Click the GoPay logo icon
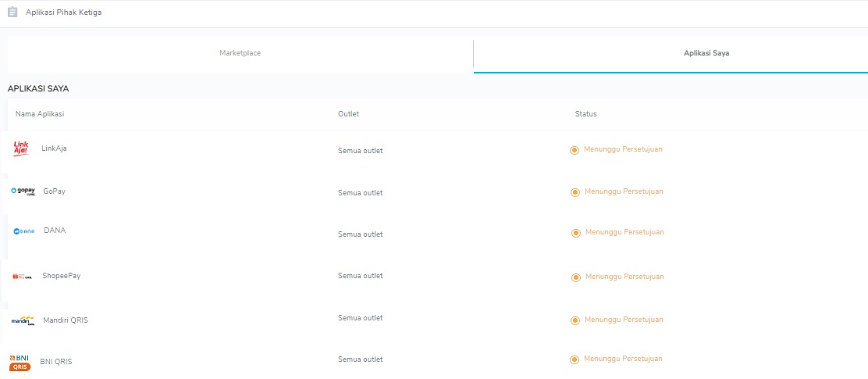 click(x=23, y=191)
